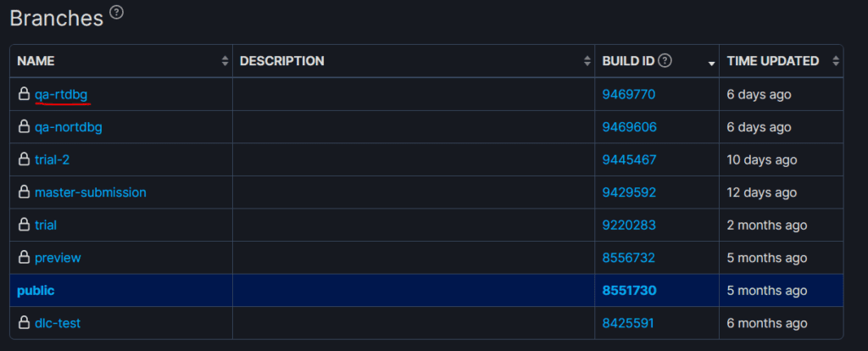Screen dimensions: 868x351
Task: Click the lock icon beside dlc-test
Action: [x=24, y=322]
